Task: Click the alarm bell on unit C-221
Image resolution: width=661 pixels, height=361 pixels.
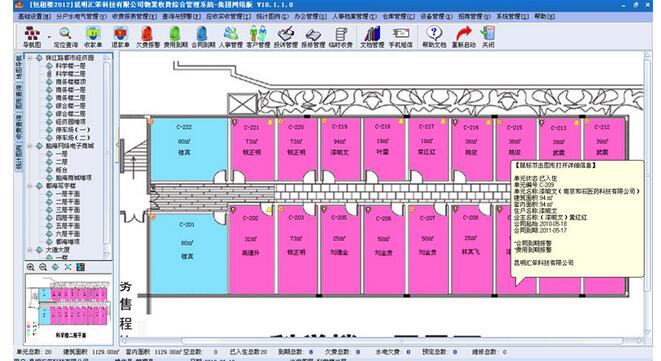Action: coord(270,122)
